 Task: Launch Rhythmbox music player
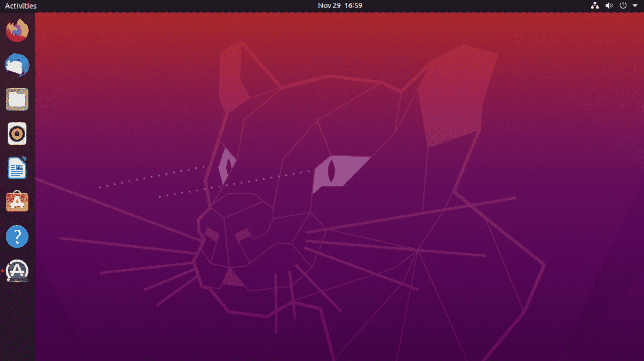pyautogui.click(x=17, y=134)
